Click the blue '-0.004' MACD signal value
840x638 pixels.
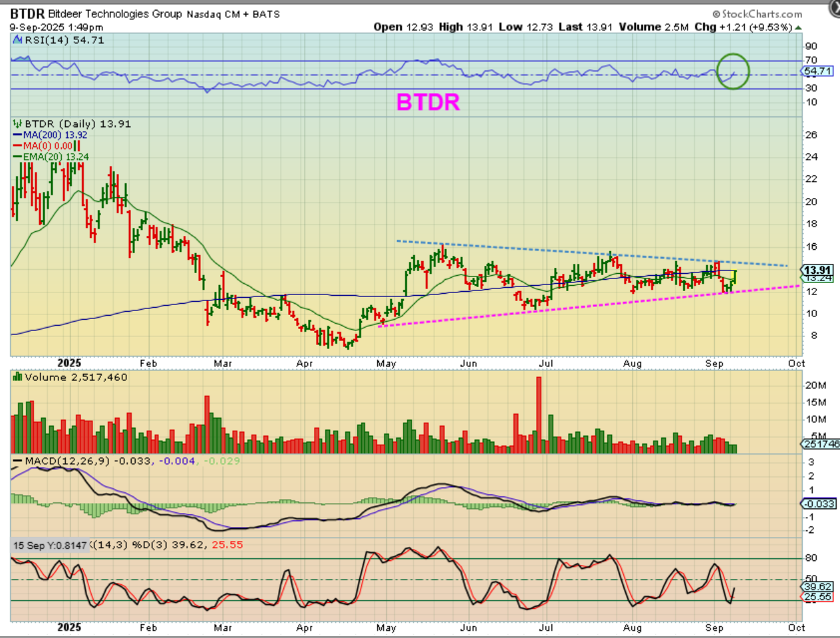176,461
